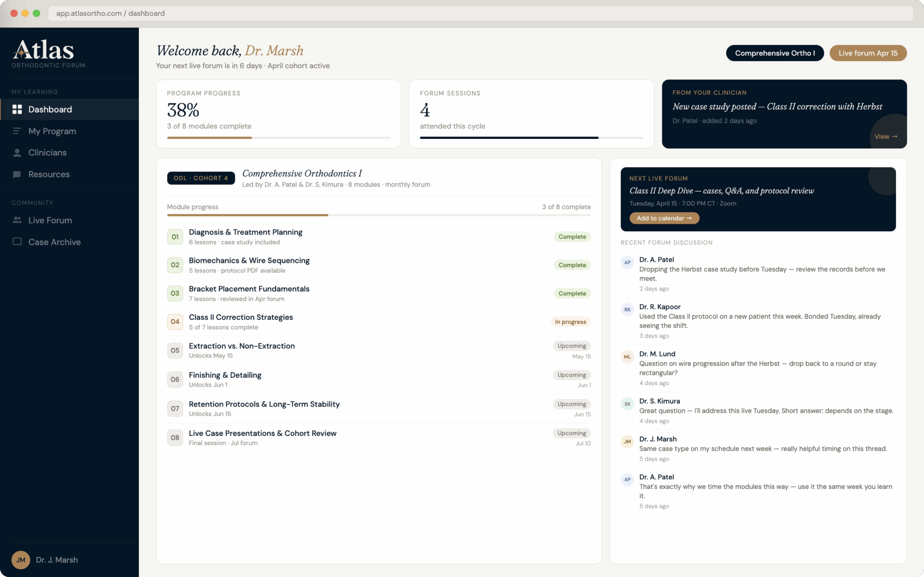
Task: Click the Live Forum people icon
Action: coord(17,220)
